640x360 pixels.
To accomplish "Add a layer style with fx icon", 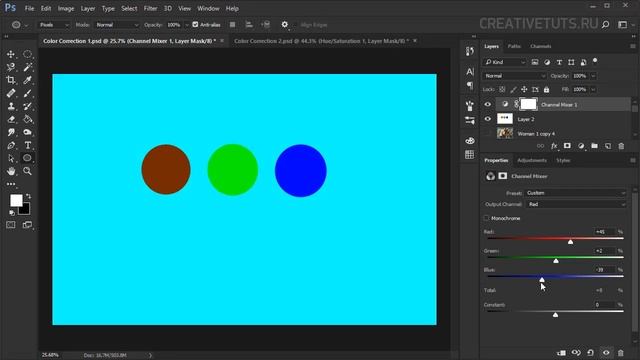I will (554, 146).
